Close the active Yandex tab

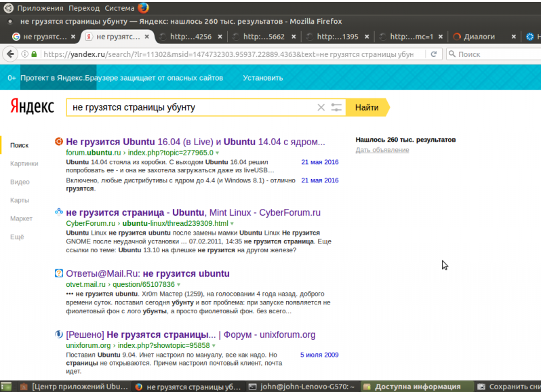(146, 36)
